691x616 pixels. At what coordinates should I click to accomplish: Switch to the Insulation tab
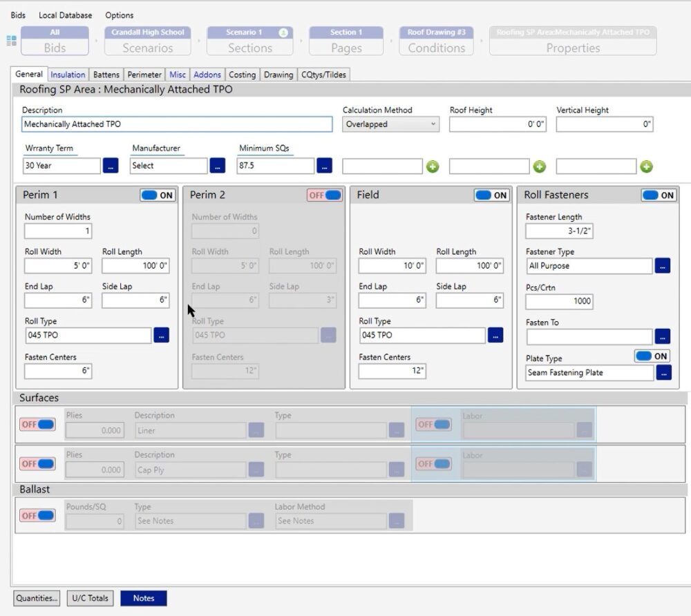coord(68,75)
